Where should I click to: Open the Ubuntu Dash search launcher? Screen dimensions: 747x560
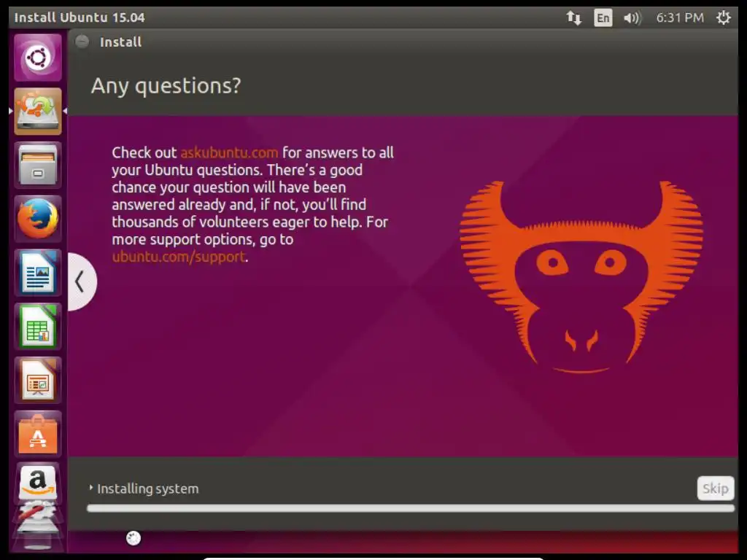coord(38,57)
